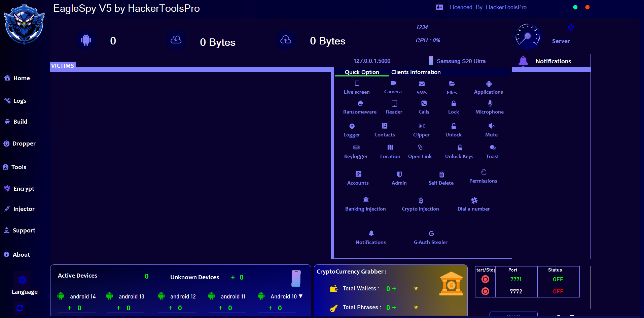Click the OFF status for port 7771
The image size is (644, 318).
[x=558, y=279]
